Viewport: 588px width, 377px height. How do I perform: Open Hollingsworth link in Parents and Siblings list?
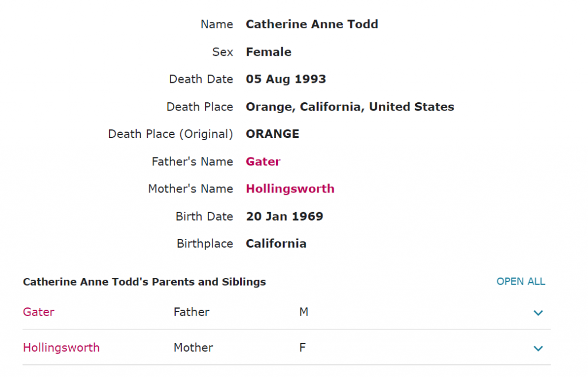pos(61,348)
